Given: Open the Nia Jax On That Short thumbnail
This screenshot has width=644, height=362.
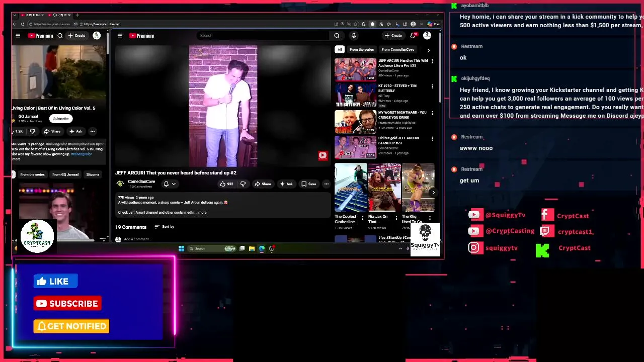Looking at the screenshot, I should click(384, 187).
